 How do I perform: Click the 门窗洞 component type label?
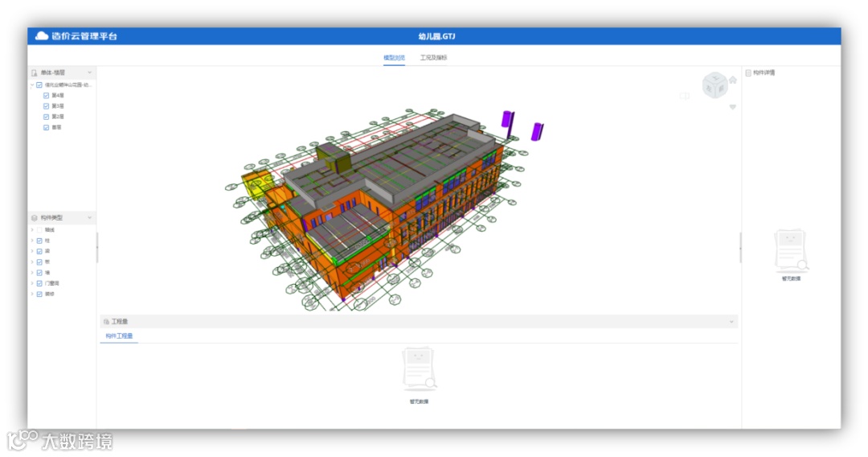(x=52, y=283)
